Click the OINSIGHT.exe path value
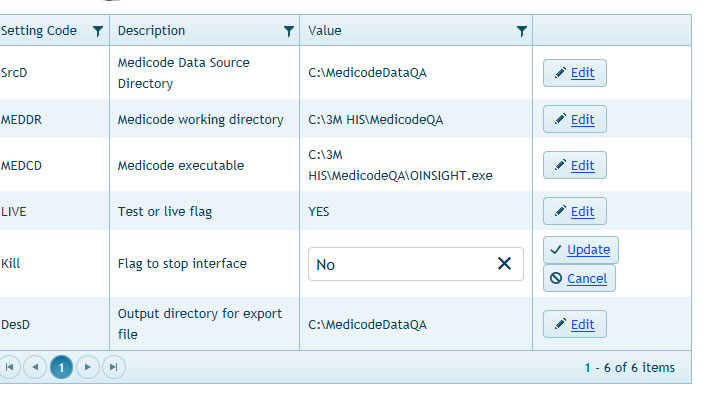Viewport: 712px width, 398px height. [400, 165]
